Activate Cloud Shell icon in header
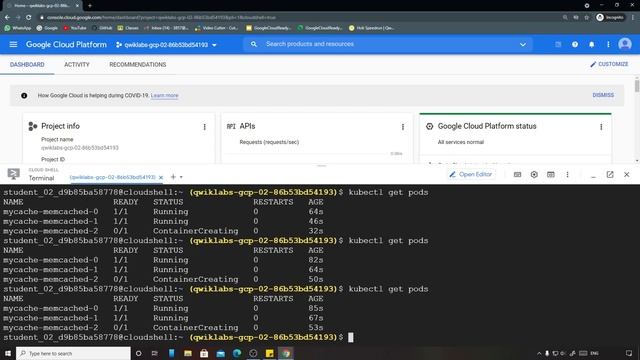The height and width of the screenshot is (360, 640). tap(558, 44)
